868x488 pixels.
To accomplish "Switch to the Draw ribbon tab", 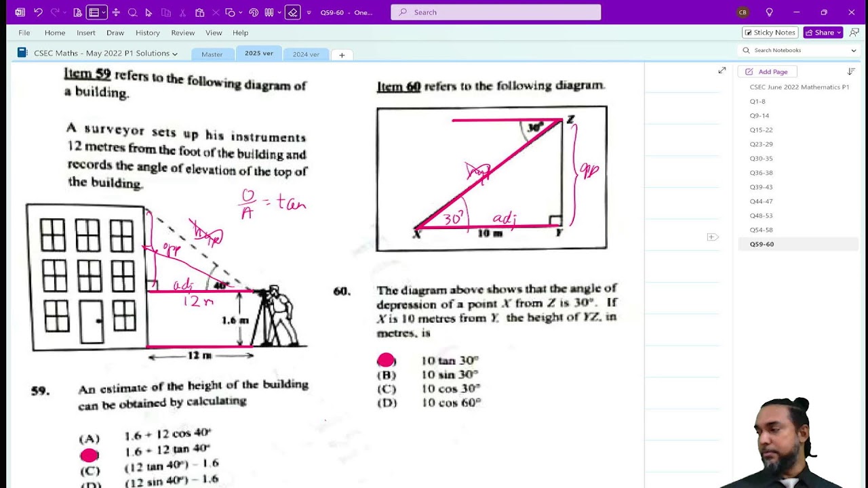I will pyautogui.click(x=115, y=33).
